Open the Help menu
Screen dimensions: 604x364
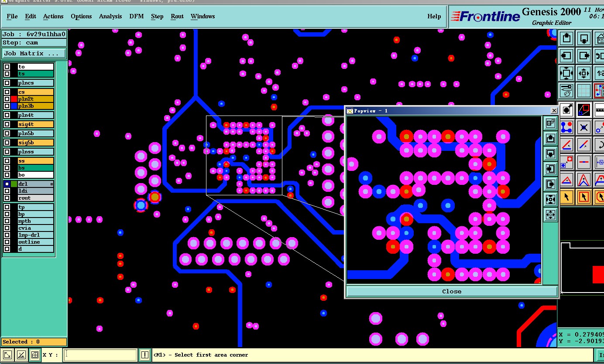pyautogui.click(x=434, y=16)
